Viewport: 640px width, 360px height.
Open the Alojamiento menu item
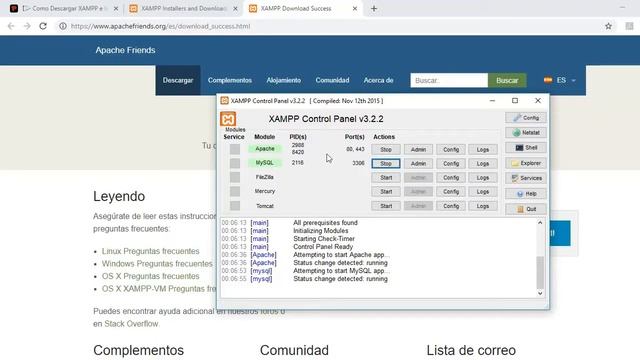point(284,80)
